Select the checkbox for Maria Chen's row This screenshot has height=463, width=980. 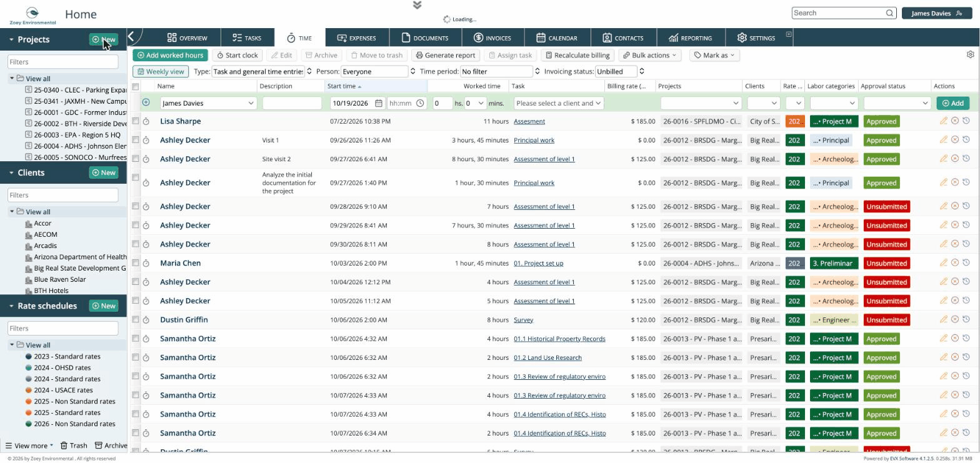135,262
